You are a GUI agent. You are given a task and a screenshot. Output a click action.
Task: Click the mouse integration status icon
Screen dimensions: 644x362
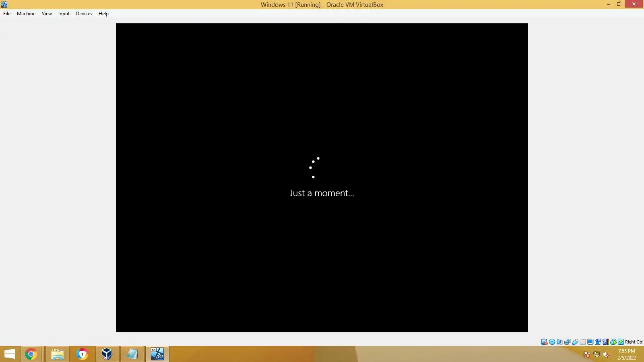click(613, 342)
